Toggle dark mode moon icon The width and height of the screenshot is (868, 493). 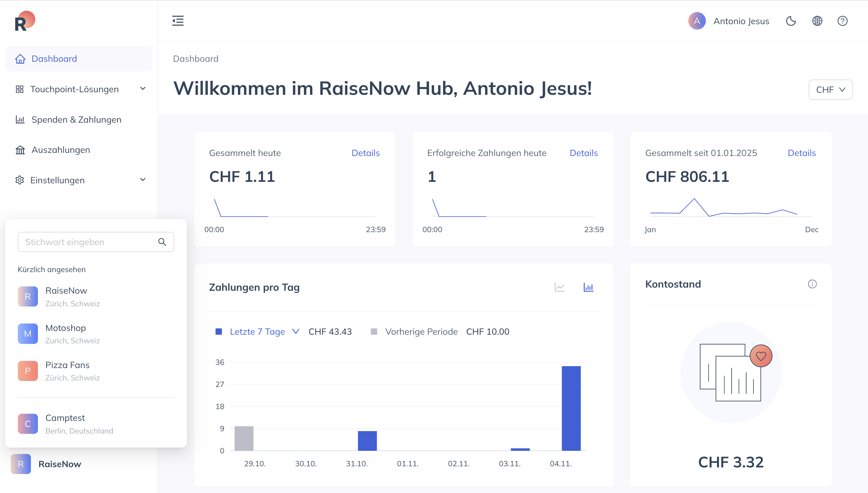[x=791, y=21]
